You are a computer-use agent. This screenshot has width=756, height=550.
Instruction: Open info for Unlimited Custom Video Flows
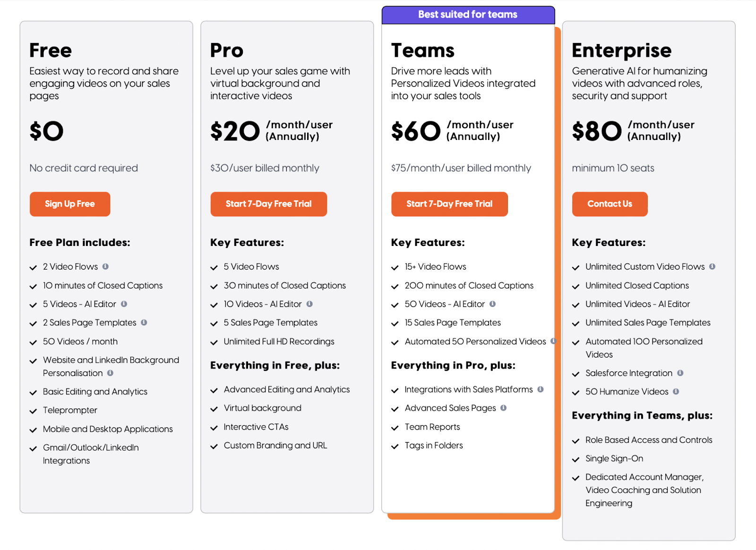[x=712, y=266]
